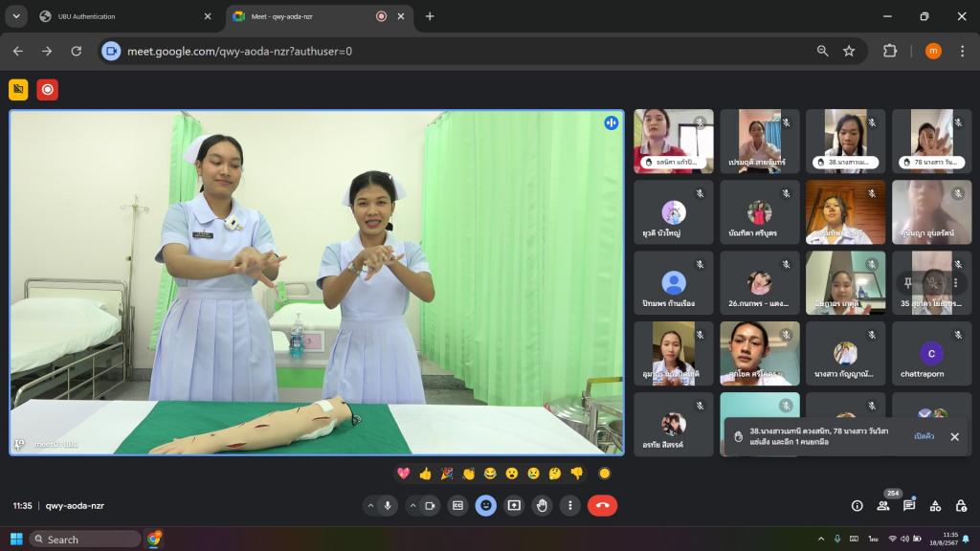Open a new browser tab
Screen dimensions: 980x551
tap(430, 16)
